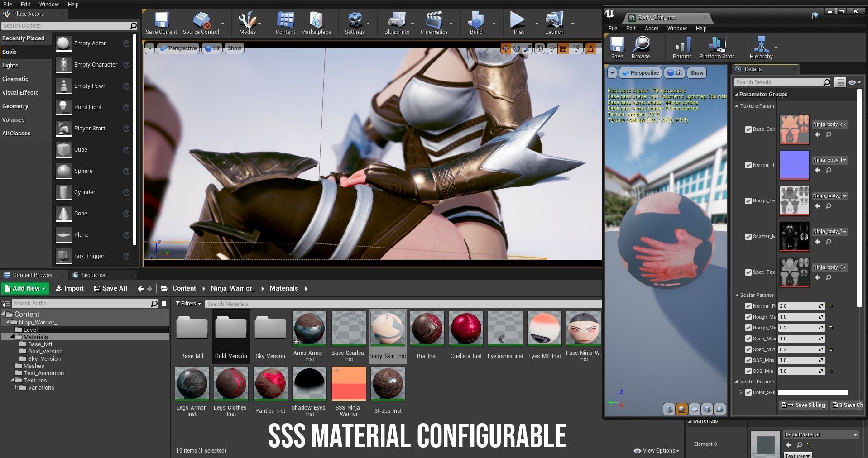This screenshot has width=868, height=458.
Task: Open the Edit menu in main window
Action: click(25, 4)
